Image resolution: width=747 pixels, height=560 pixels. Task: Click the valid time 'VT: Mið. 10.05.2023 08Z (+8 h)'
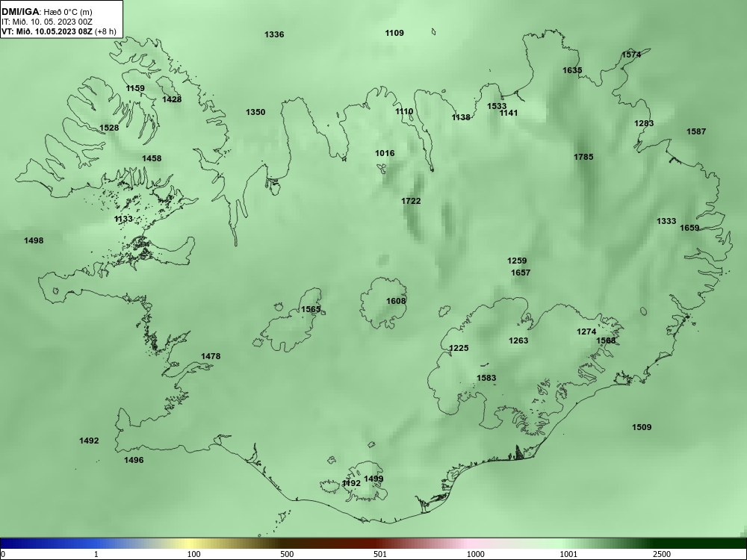tap(58, 32)
